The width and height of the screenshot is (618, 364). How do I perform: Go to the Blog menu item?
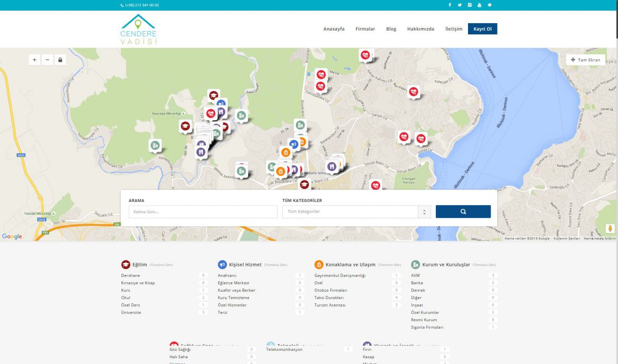[391, 29]
